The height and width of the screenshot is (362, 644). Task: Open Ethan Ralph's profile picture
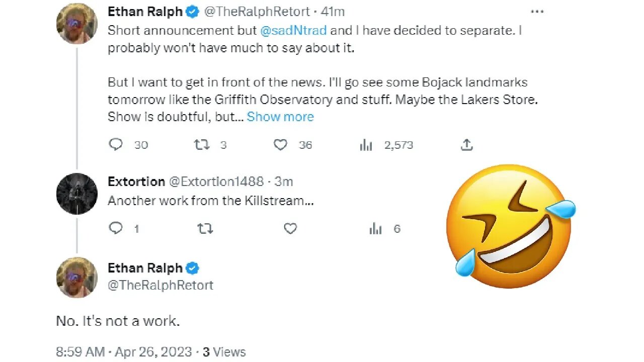pyautogui.click(x=76, y=24)
